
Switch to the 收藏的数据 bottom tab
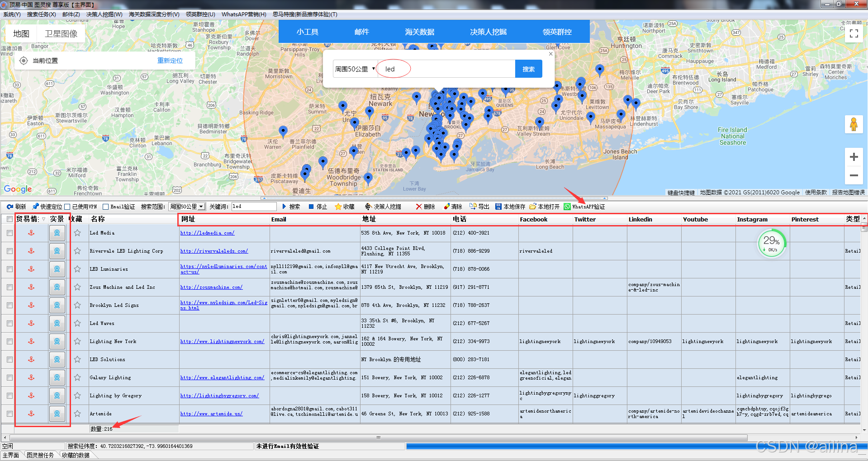[76, 455]
